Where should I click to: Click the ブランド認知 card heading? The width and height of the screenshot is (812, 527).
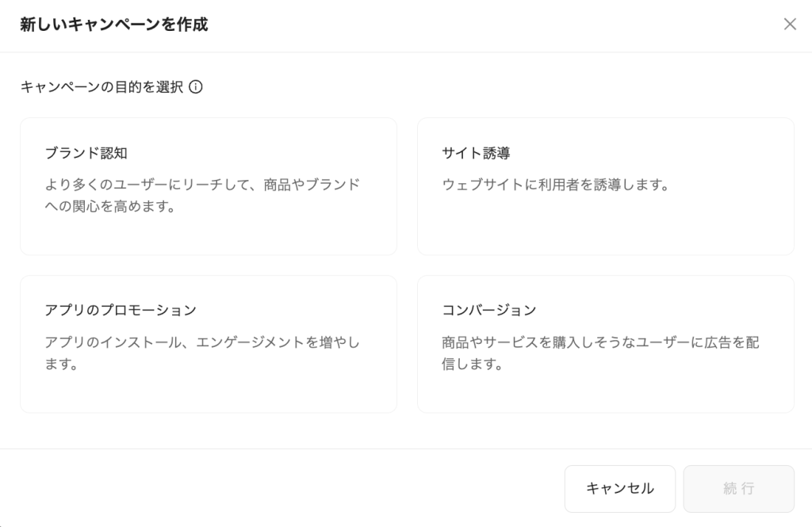click(86, 153)
